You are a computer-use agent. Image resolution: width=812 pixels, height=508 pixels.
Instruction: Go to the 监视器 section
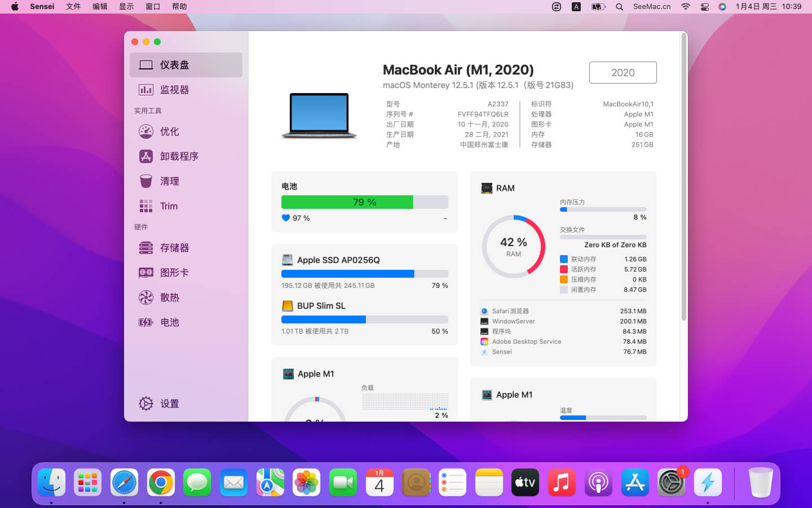pos(186,90)
